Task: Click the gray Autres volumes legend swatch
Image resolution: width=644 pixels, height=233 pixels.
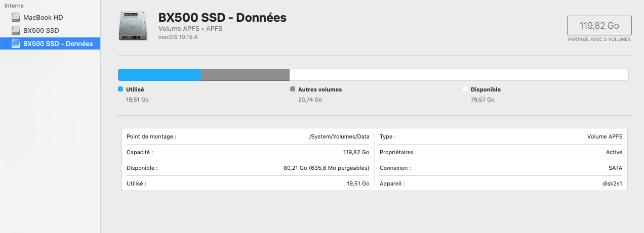Action: (293, 89)
